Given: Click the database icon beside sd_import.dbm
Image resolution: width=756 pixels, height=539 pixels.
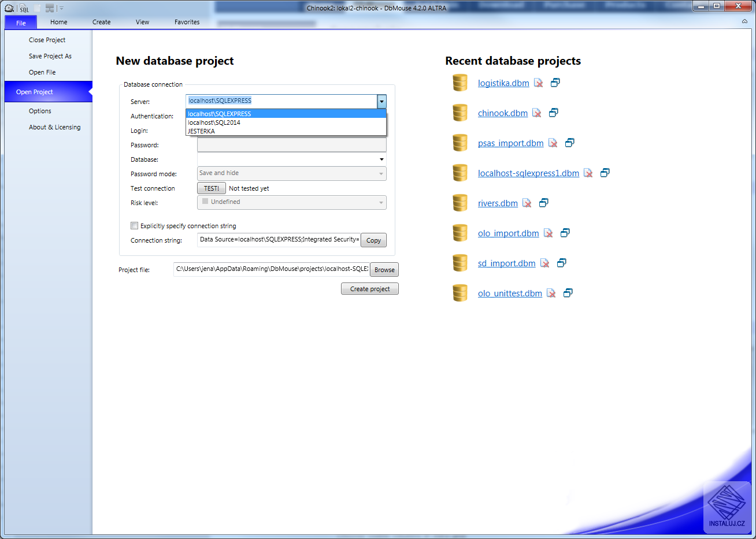Looking at the screenshot, I should click(460, 263).
